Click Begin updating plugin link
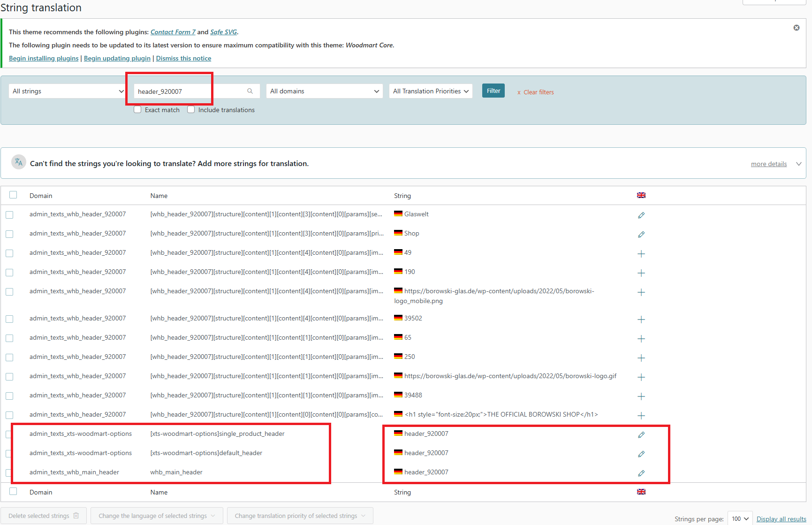812x525 pixels. click(117, 58)
